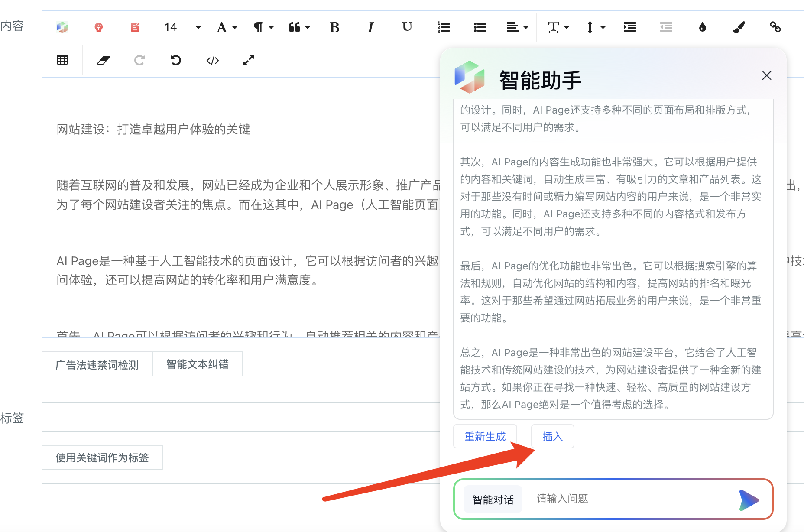Open the font size 14 dropdown
This screenshot has width=804, height=532.
pyautogui.click(x=182, y=27)
